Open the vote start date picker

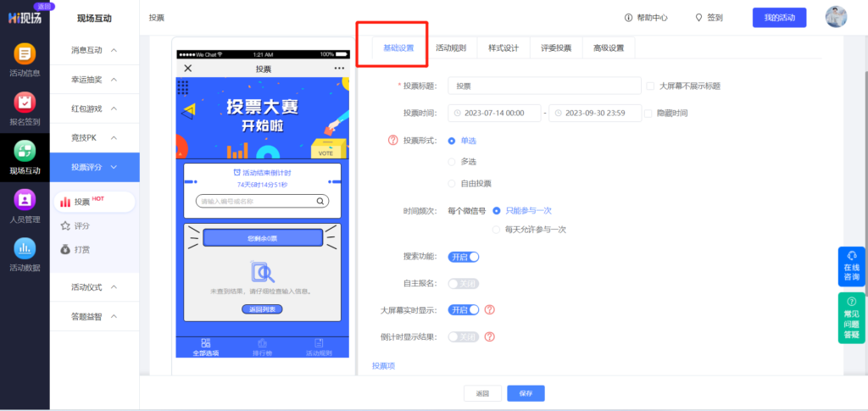point(494,113)
